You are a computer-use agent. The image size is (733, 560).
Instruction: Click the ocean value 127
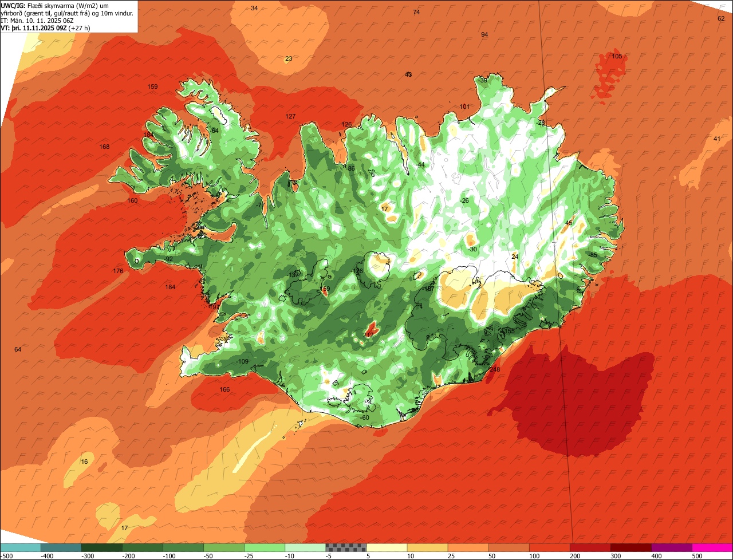[290, 116]
